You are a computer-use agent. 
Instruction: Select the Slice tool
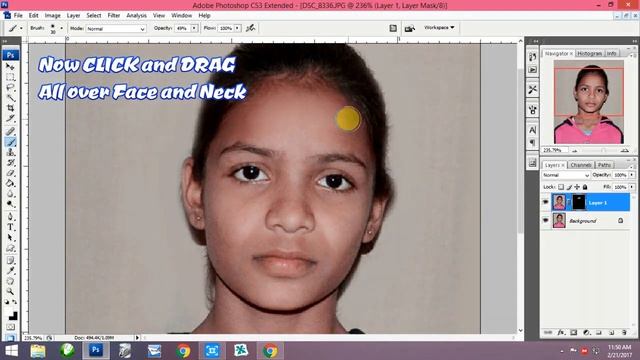11,119
